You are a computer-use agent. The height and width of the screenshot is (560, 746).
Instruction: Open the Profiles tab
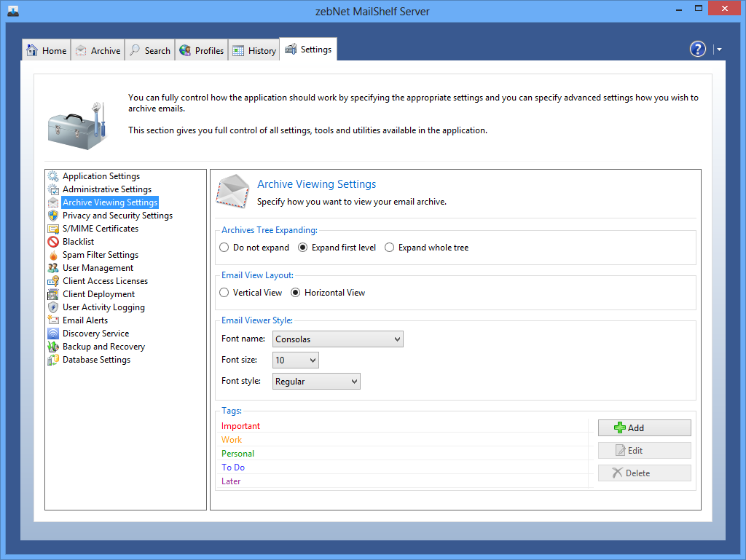point(201,50)
